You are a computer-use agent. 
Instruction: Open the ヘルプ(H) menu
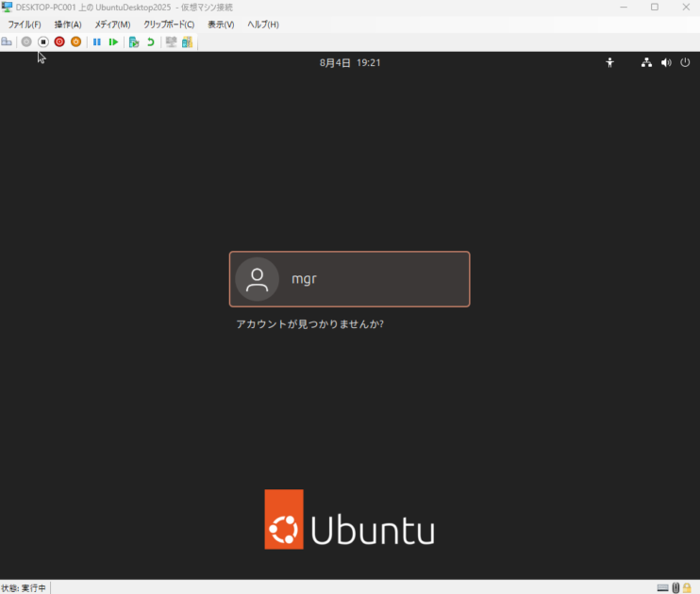tap(263, 25)
